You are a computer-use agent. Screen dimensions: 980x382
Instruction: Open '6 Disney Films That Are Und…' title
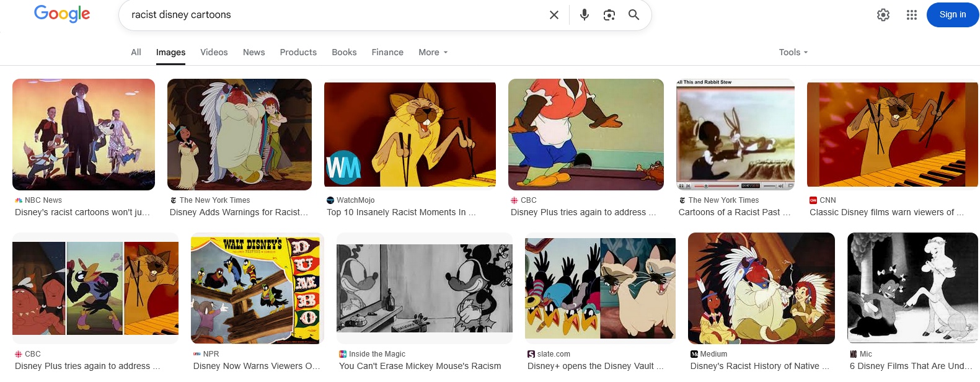point(911,366)
